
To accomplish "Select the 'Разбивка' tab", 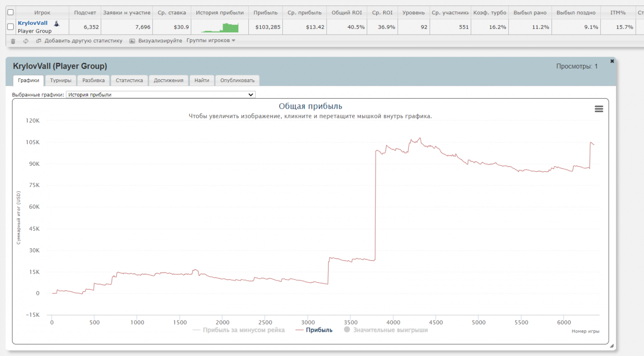I will [x=93, y=80].
